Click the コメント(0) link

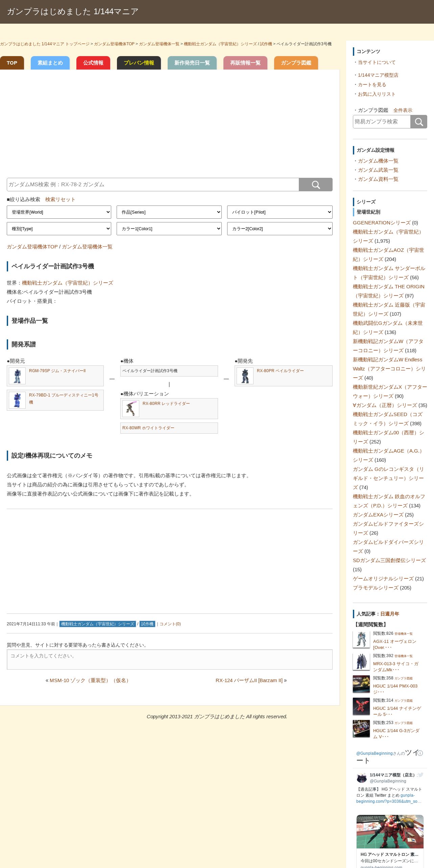[170, 624]
